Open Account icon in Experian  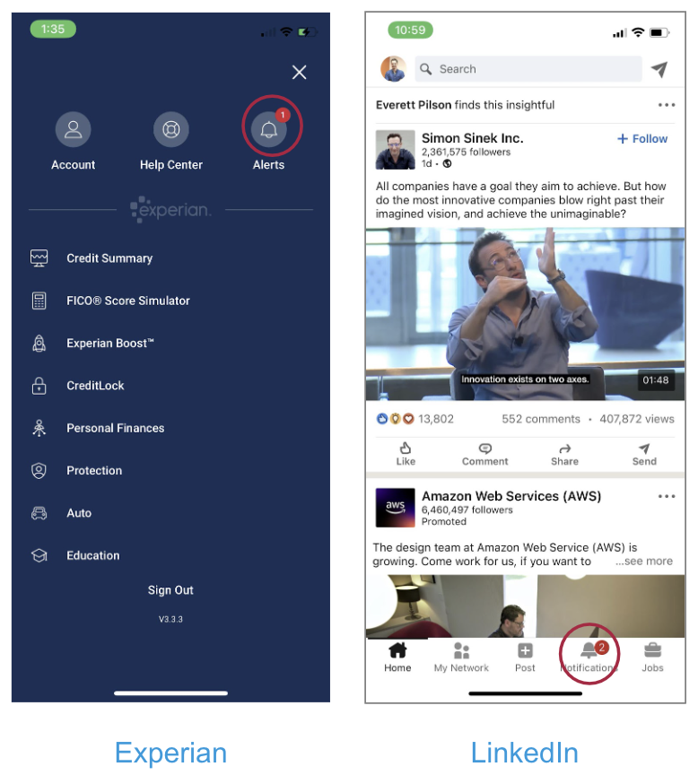pyautogui.click(x=73, y=129)
